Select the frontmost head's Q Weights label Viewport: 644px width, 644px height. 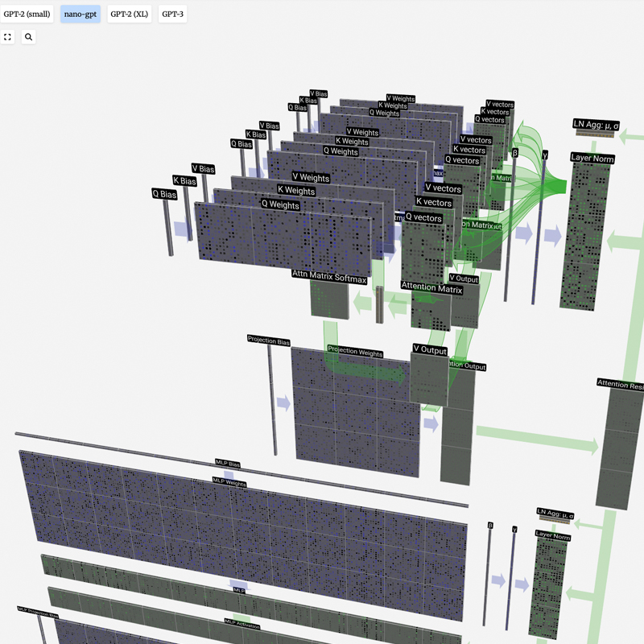coord(280,204)
